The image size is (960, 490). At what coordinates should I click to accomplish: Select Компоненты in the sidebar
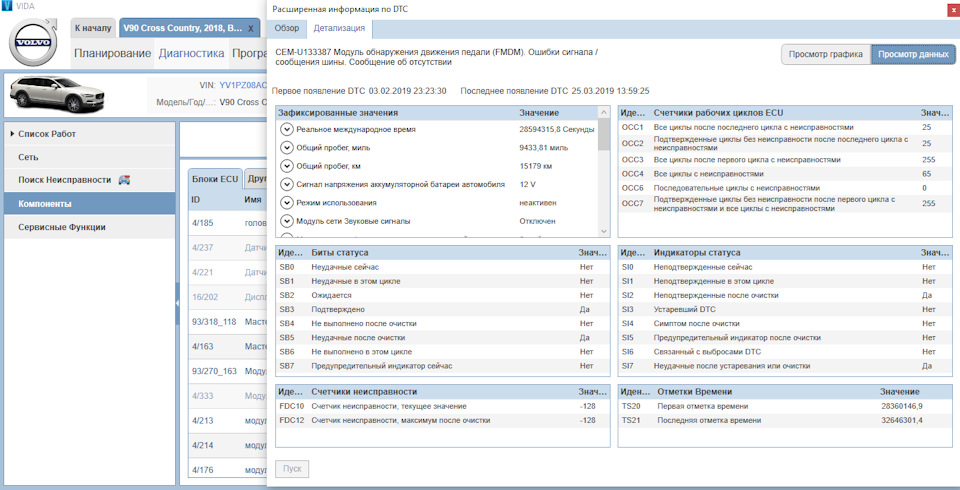89,203
